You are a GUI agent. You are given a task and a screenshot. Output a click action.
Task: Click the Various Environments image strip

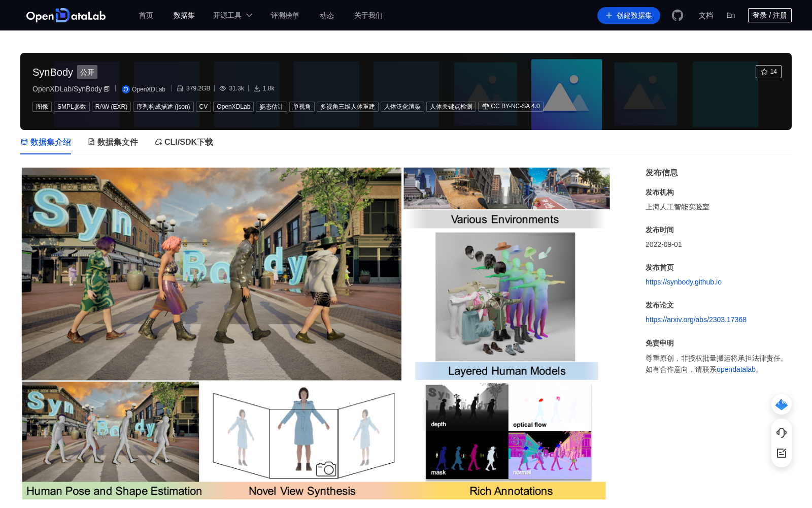point(506,188)
